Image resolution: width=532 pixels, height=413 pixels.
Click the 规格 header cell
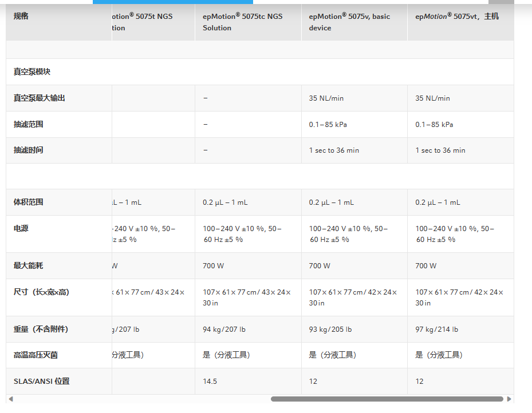21,16
